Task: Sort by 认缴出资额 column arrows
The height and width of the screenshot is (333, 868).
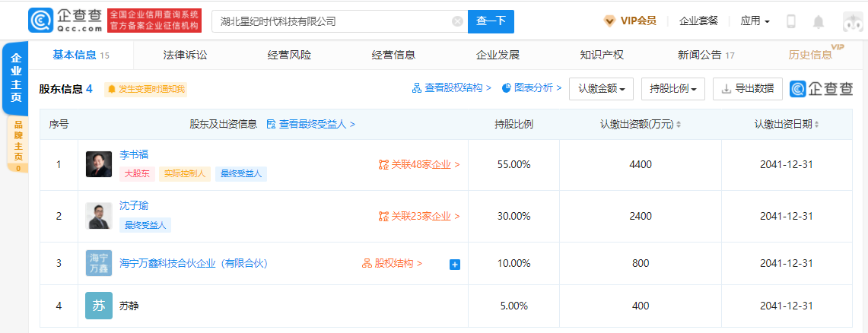Action: pos(679,125)
